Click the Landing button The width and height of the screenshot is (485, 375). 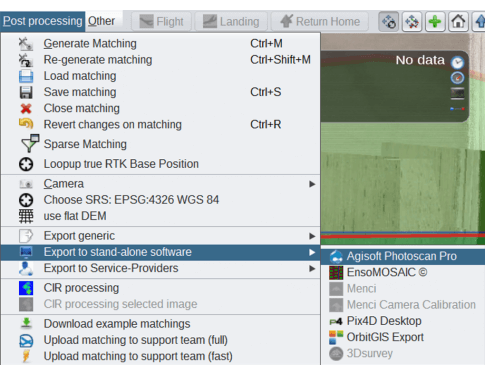point(231,22)
